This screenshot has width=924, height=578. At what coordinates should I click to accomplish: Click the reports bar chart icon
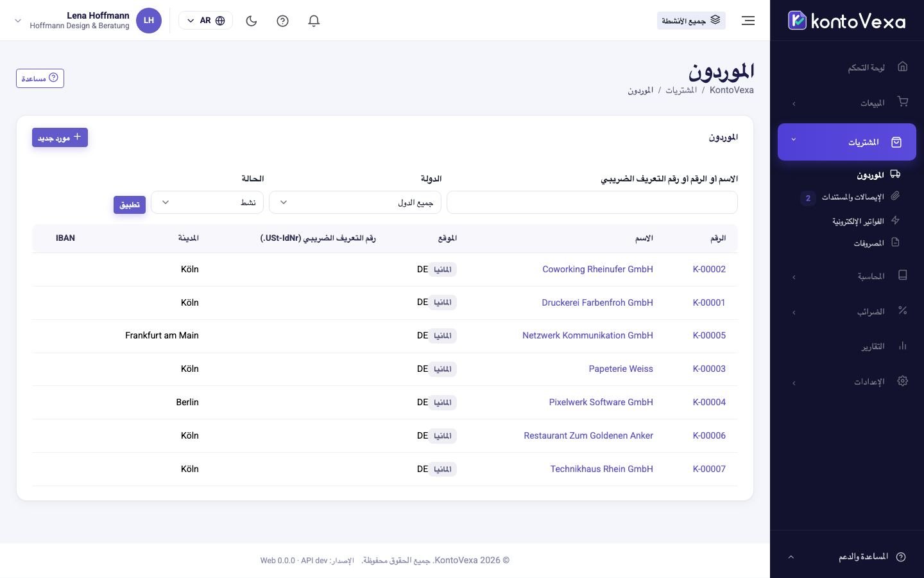click(x=903, y=346)
